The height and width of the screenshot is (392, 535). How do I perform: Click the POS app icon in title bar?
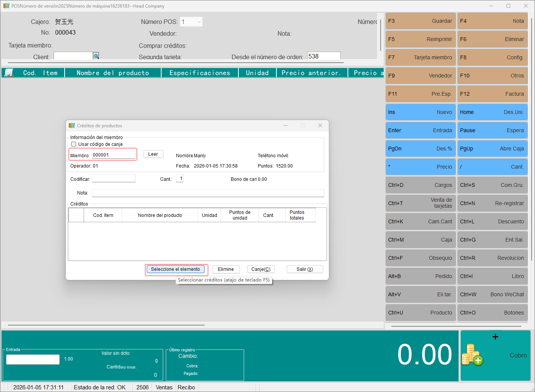tap(6, 6)
